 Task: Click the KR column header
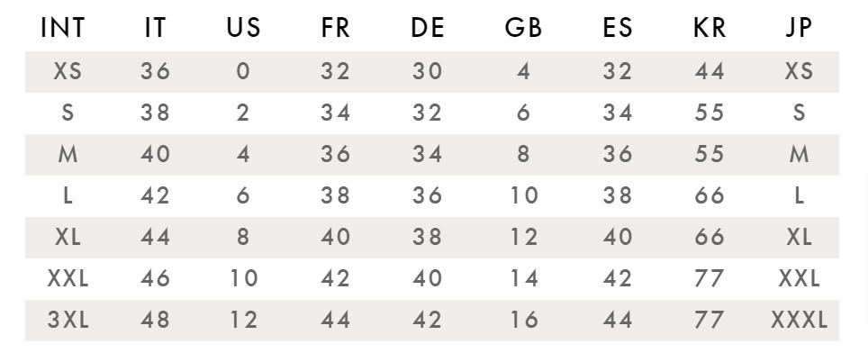coord(710,27)
